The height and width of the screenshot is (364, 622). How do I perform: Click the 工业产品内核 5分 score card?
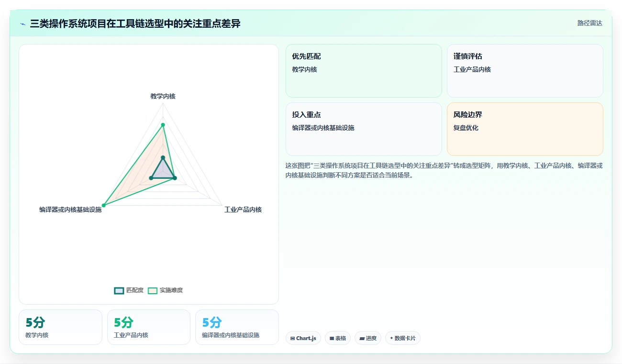[149, 327]
